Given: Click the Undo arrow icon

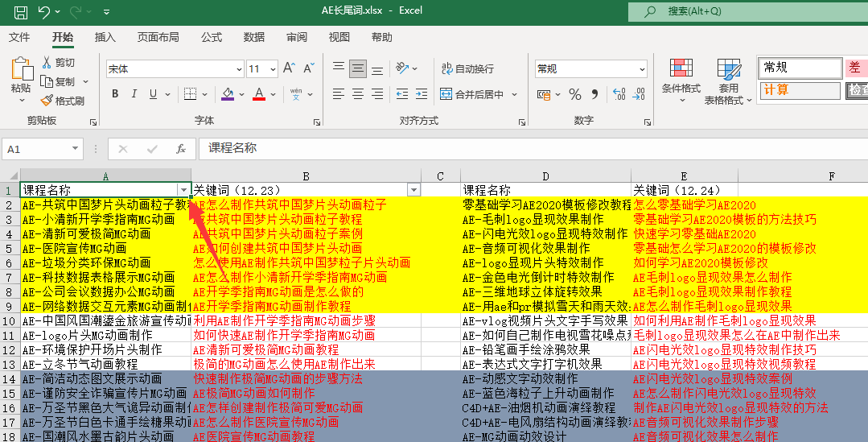Looking at the screenshot, I should point(44,11).
